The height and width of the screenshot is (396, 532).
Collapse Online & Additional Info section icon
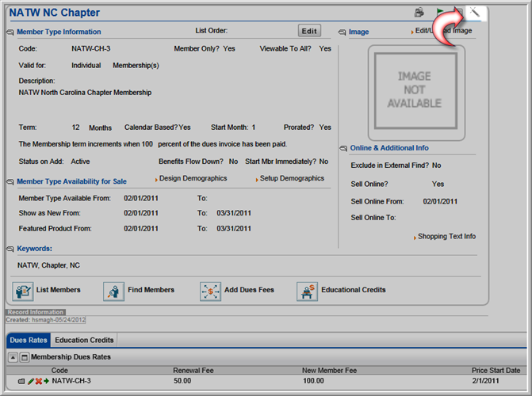click(343, 148)
